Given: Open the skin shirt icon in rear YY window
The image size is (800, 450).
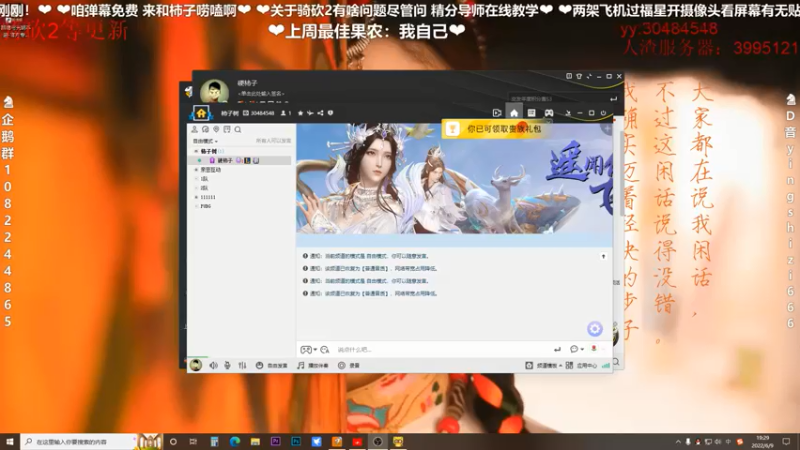Looking at the screenshot, I should [579, 77].
